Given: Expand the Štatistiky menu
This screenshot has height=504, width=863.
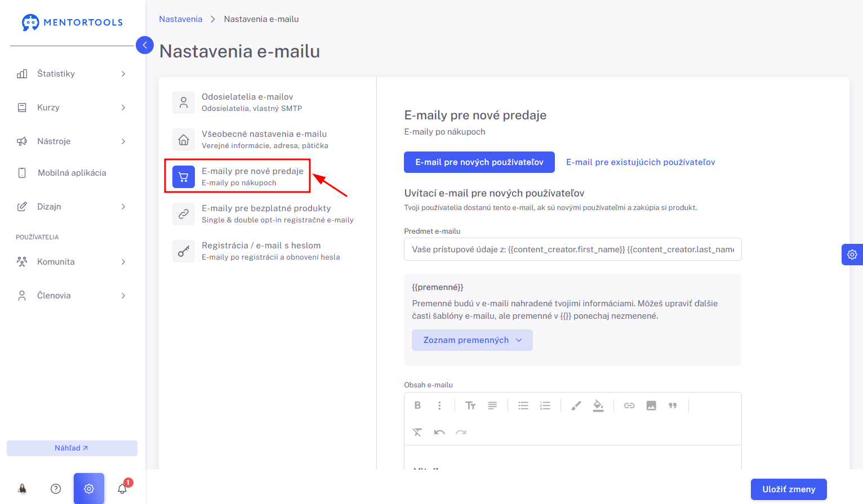Looking at the screenshot, I should (x=71, y=74).
